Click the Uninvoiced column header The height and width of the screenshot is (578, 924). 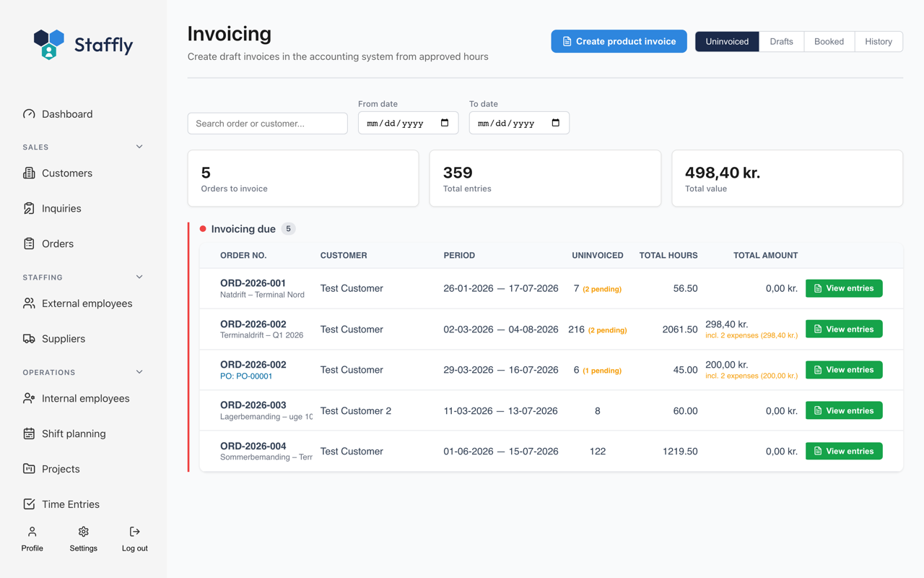point(598,256)
